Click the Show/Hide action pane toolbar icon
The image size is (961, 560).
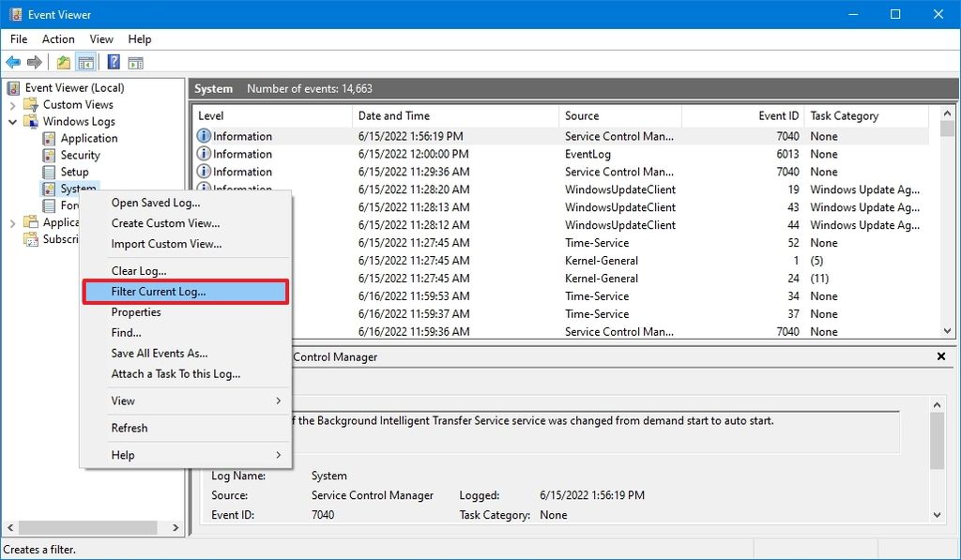137,62
